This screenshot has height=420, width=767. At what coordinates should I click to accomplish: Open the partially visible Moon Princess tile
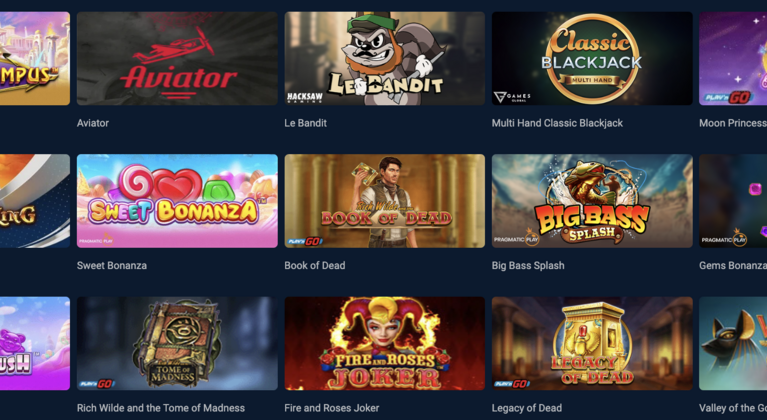click(733, 59)
